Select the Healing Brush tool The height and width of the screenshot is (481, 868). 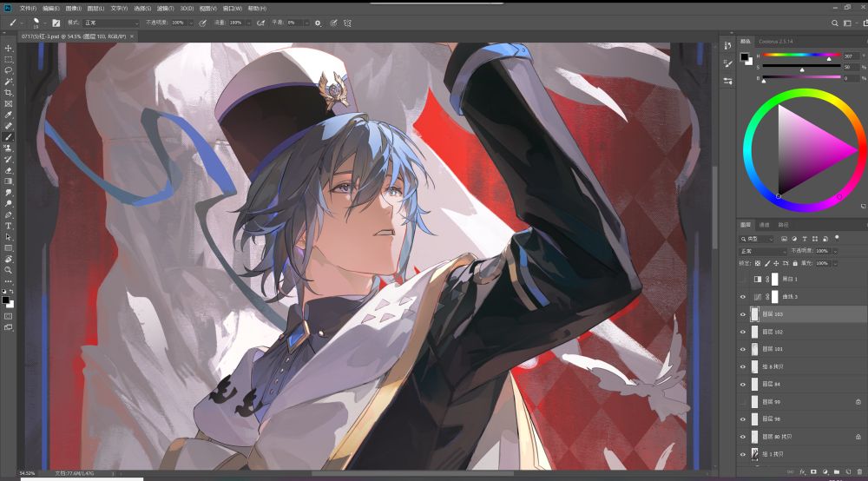(x=9, y=126)
